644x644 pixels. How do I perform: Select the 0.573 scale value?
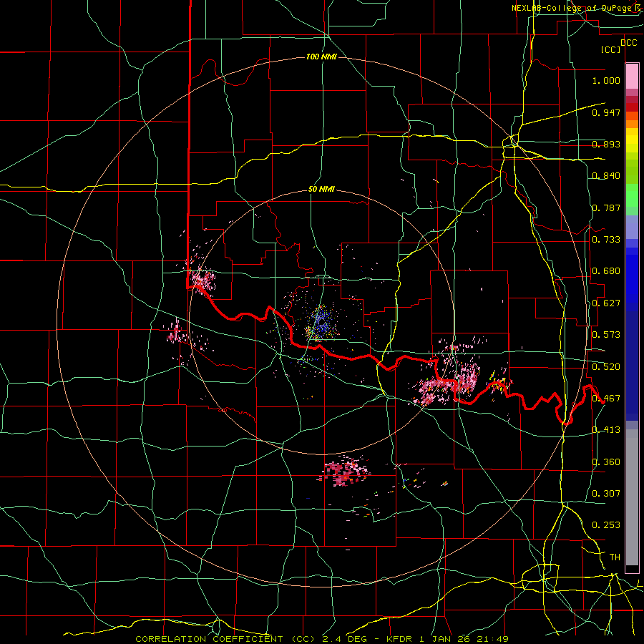[606, 335]
